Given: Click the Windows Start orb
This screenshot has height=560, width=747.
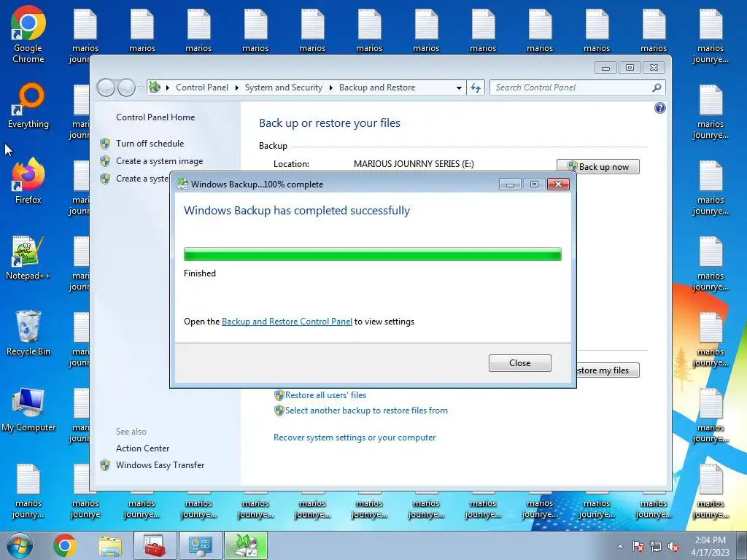Looking at the screenshot, I should [x=20, y=545].
